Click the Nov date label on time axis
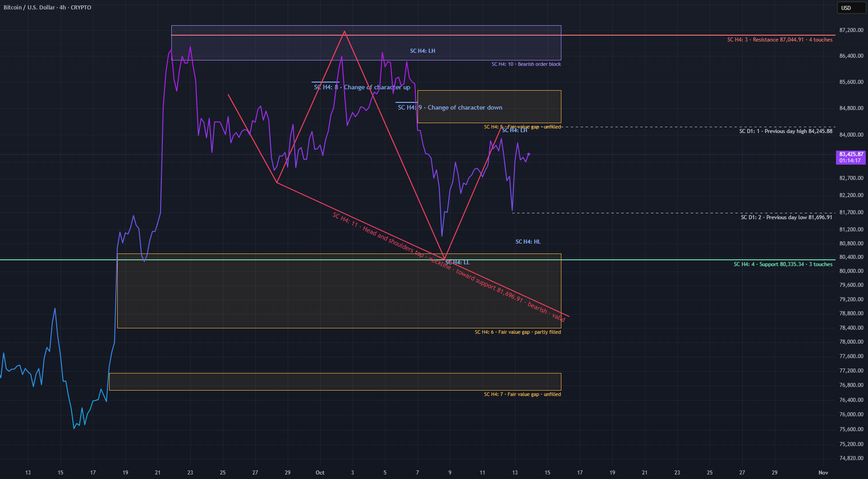Screen dimensions: 868x479 click(823, 473)
